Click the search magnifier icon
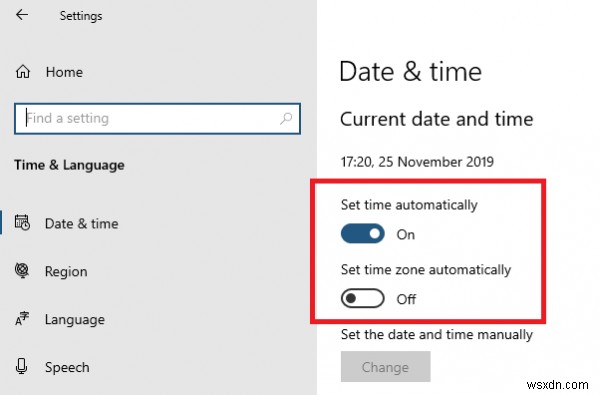 pos(286,119)
